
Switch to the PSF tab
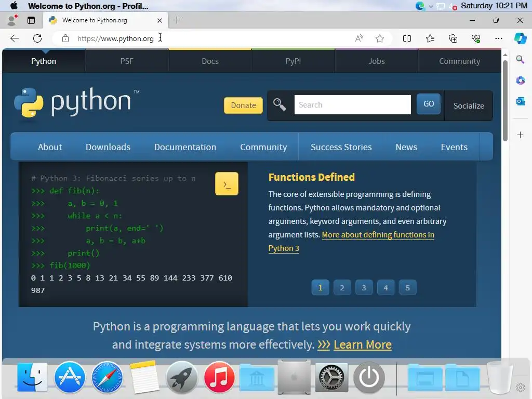click(127, 61)
